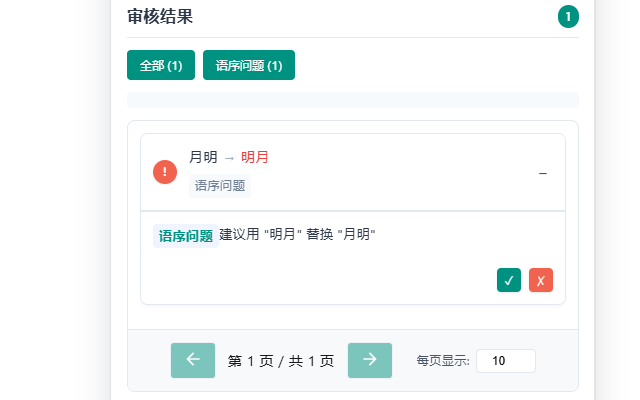Click the gray arrow between 月明 and 明月
640x400 pixels.
[x=229, y=158]
